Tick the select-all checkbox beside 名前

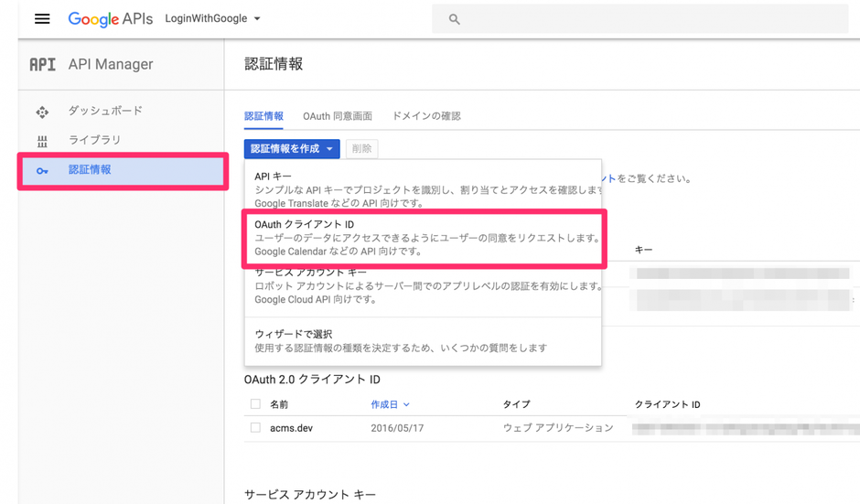click(255, 404)
